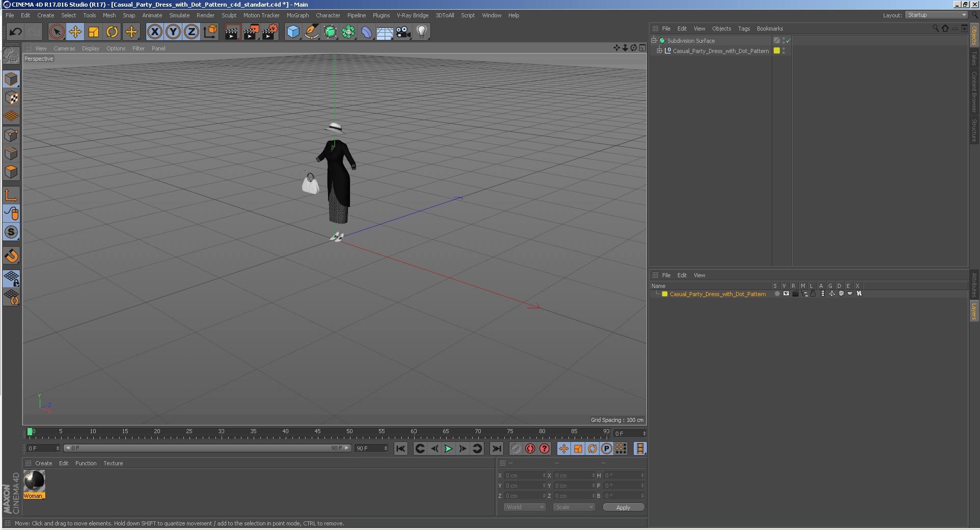Open the viewport Display menu
This screenshot has width=980, height=530.
tap(91, 48)
